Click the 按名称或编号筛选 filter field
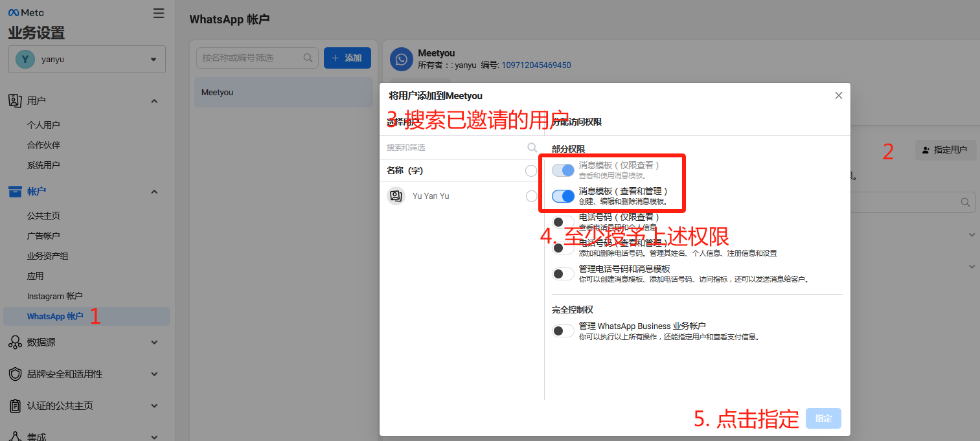The image size is (980, 441). click(x=257, y=58)
